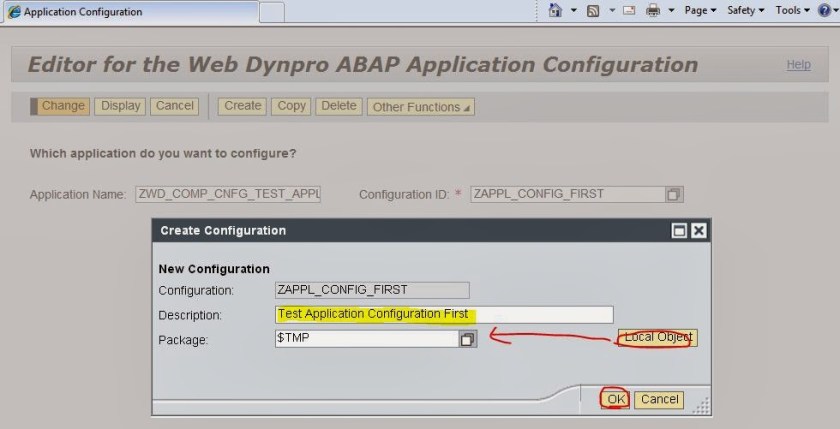Open the Tools menu
Image resolution: width=840 pixels, height=429 pixels.
click(792, 10)
